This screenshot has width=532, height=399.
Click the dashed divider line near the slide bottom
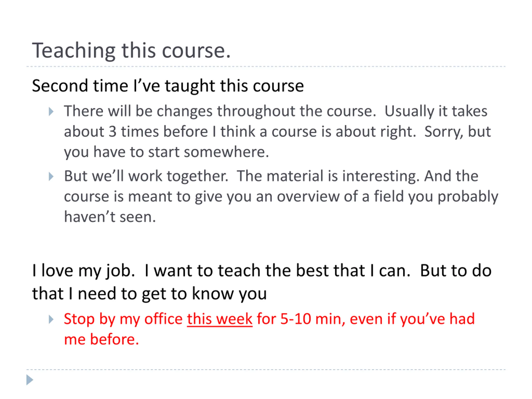[x=266, y=369]
